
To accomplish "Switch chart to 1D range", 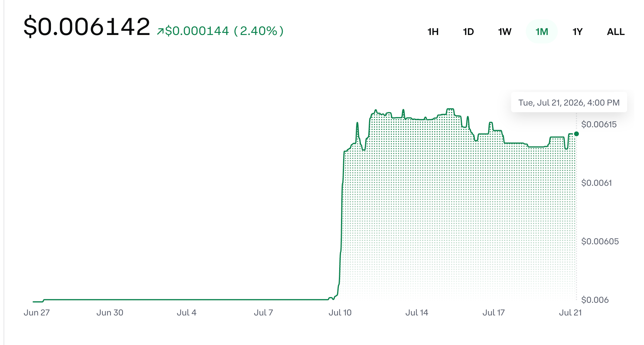I will tap(468, 32).
